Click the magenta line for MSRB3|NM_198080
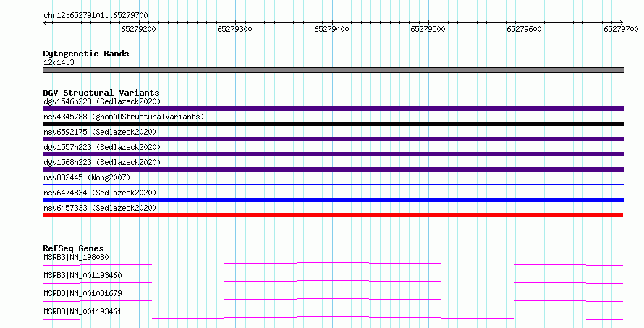Image resolution: width=644 pixels, height=328 pixels. [333, 264]
